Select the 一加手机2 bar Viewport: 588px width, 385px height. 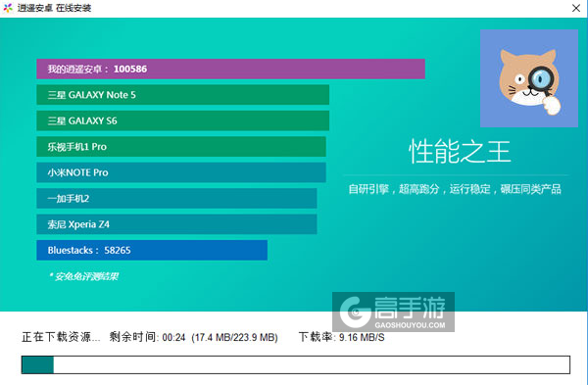(x=176, y=198)
